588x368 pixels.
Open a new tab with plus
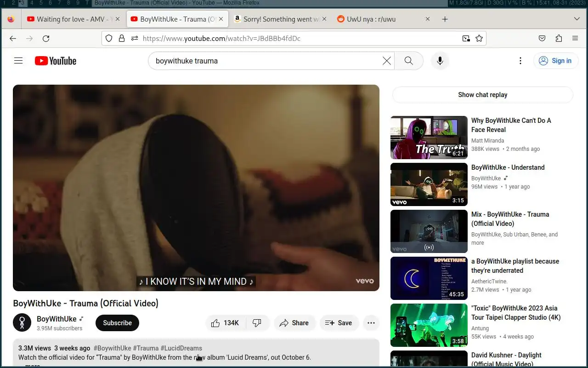pos(445,19)
